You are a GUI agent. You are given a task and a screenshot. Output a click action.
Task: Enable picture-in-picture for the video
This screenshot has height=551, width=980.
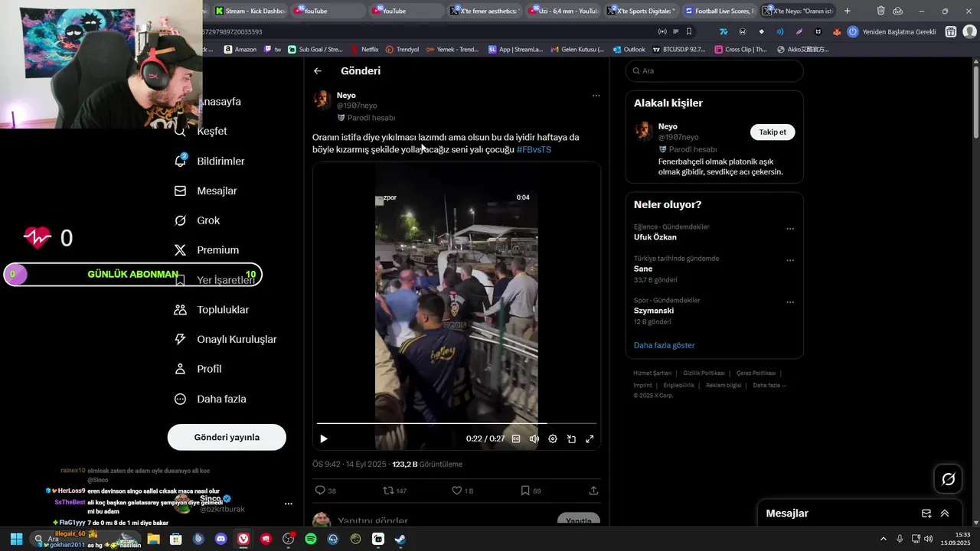(571, 439)
